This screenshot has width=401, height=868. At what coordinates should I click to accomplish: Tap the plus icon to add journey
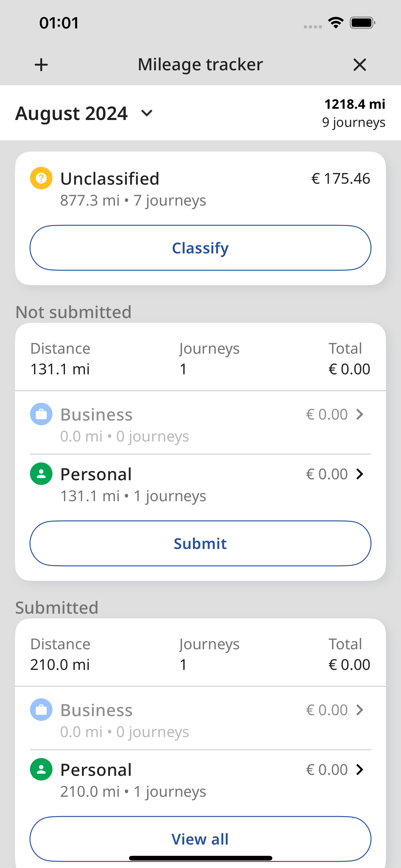41,64
